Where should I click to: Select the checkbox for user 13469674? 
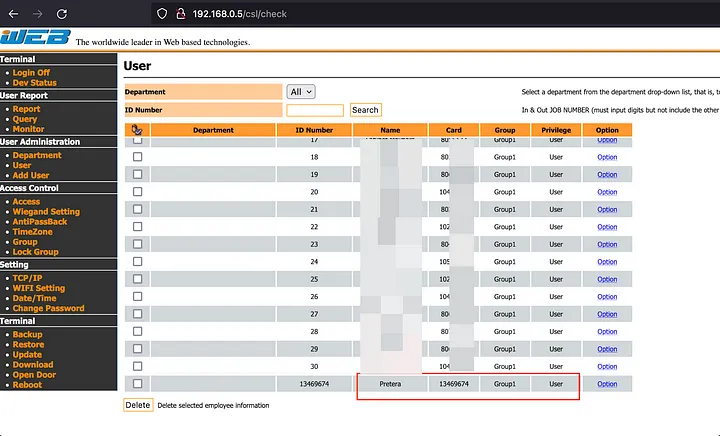click(x=137, y=383)
